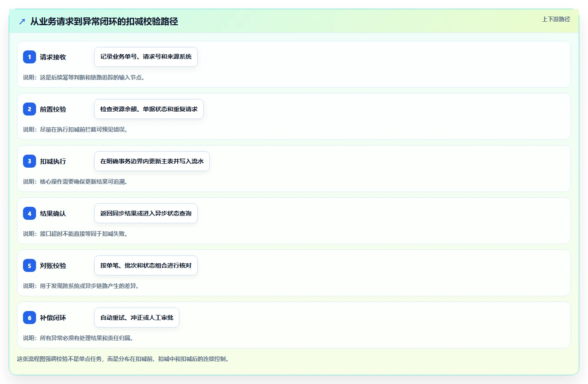The width and height of the screenshot is (588, 384).
Task: Click the note 尽量在执行扣减前拦截可预见错误
Action: 75,129
